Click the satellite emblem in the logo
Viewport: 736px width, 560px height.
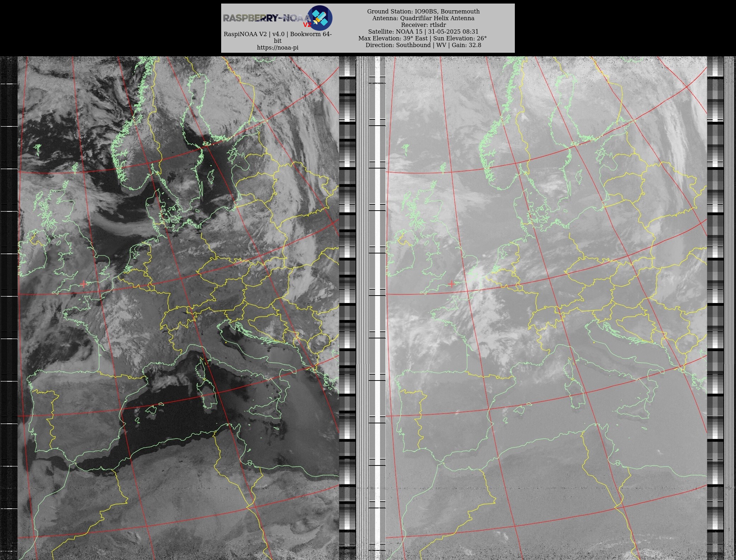tap(320, 18)
